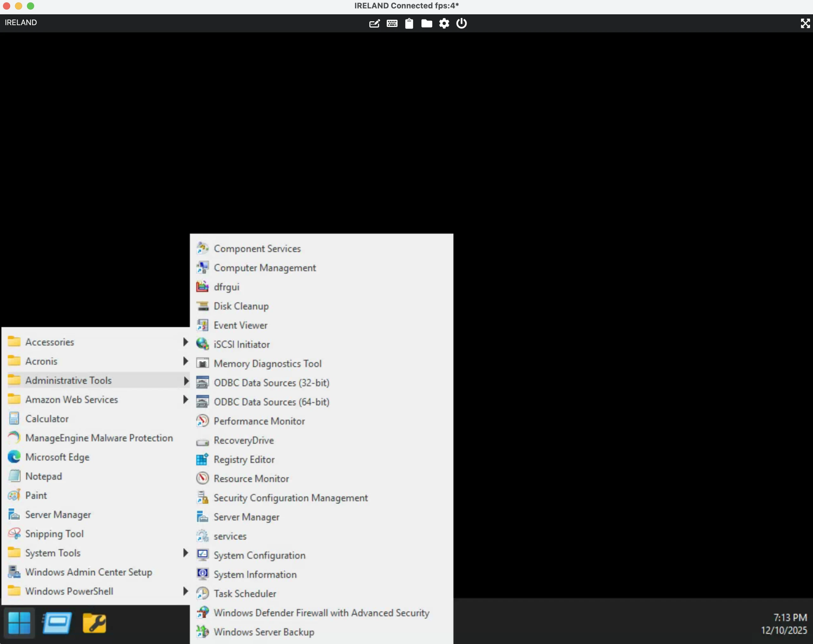Expand the Amazon Web Services folder arrow

[185, 400]
